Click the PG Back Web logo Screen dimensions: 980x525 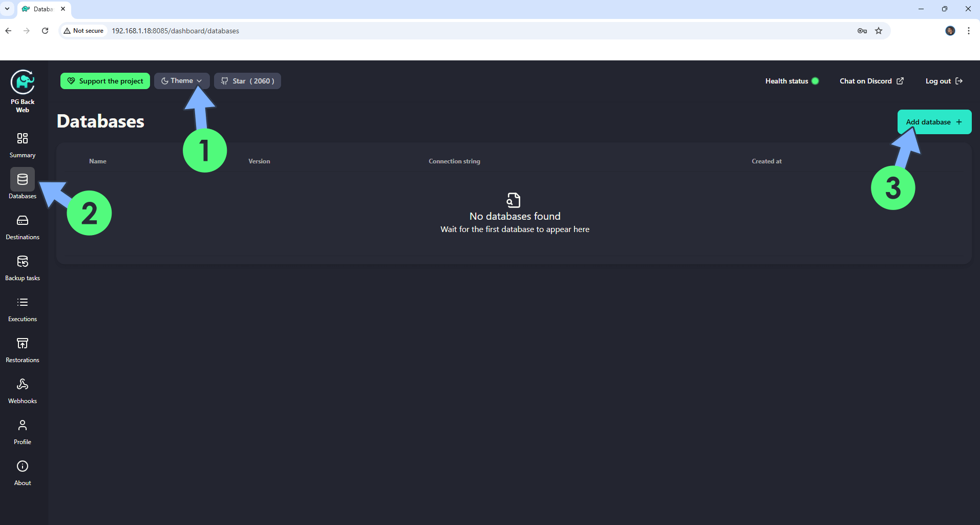coord(23,83)
